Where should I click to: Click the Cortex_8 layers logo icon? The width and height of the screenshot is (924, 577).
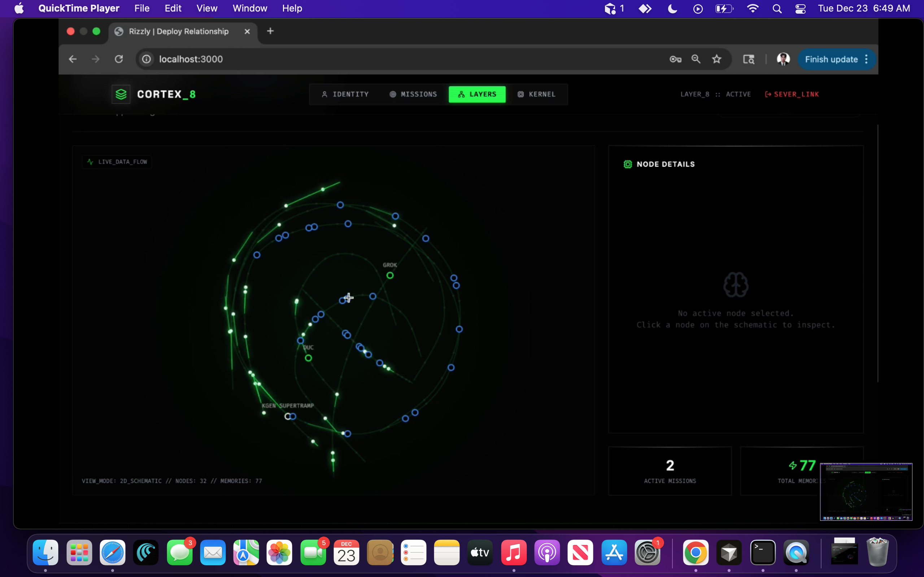pyautogui.click(x=121, y=94)
